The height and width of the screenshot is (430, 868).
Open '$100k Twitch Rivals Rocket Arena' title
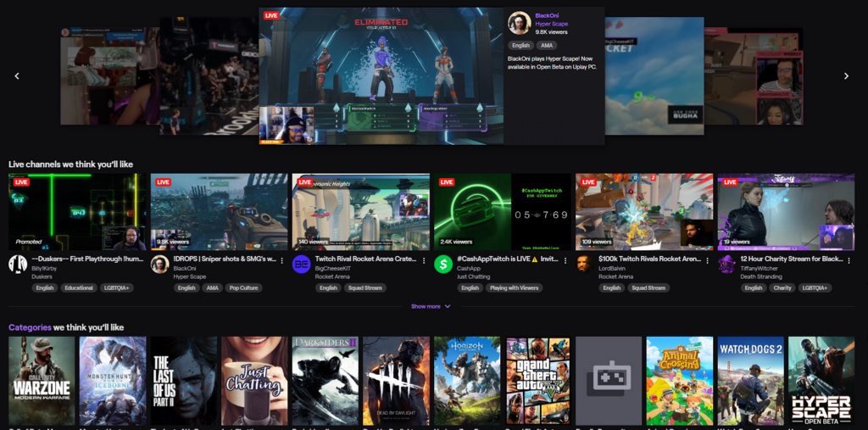650,259
